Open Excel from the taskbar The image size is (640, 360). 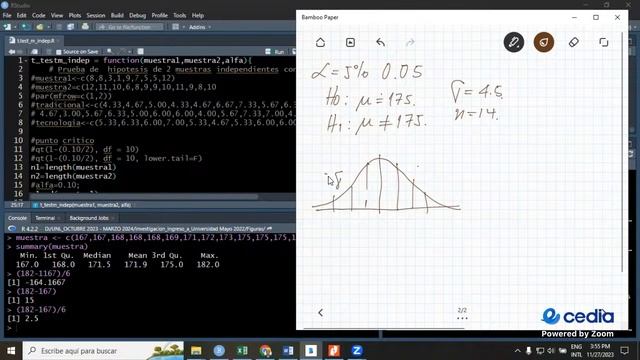[x=242, y=351]
